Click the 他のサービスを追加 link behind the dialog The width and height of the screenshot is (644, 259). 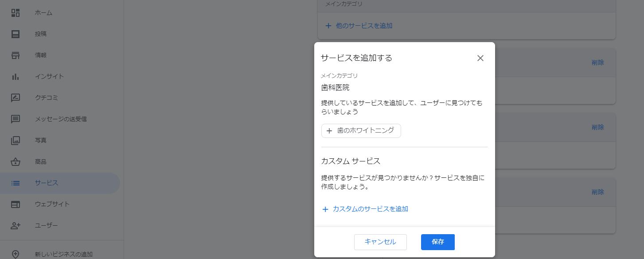coord(364,26)
